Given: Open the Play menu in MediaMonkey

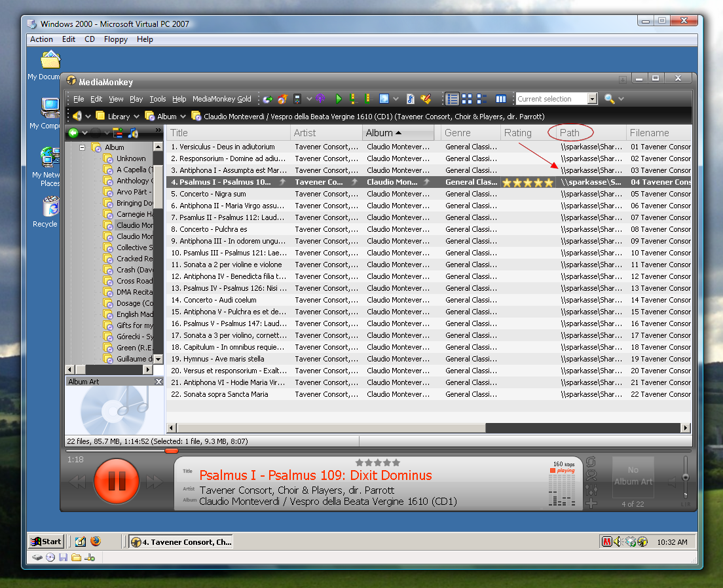Looking at the screenshot, I should (136, 99).
